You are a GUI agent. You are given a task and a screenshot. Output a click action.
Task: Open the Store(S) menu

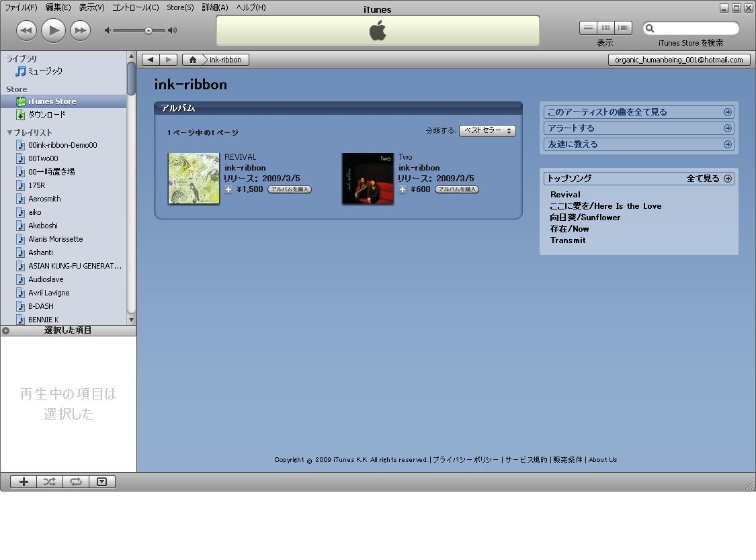tap(180, 7)
